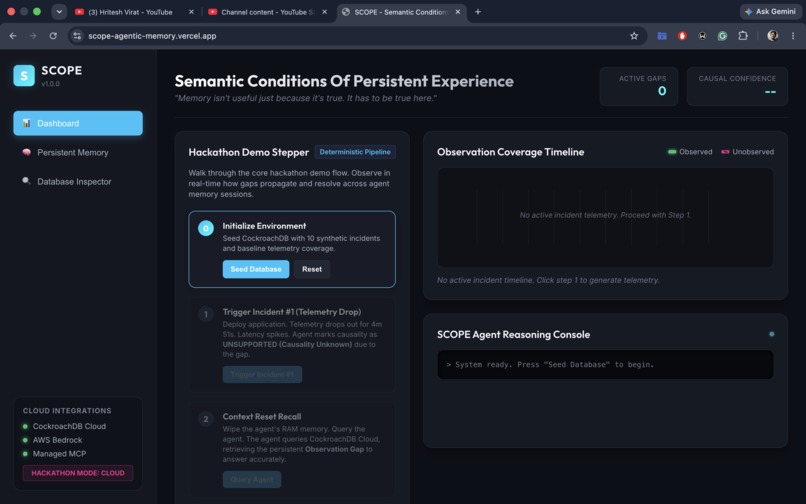Click the address bar URL field
Screen dimensions: 806x504
(355, 36)
